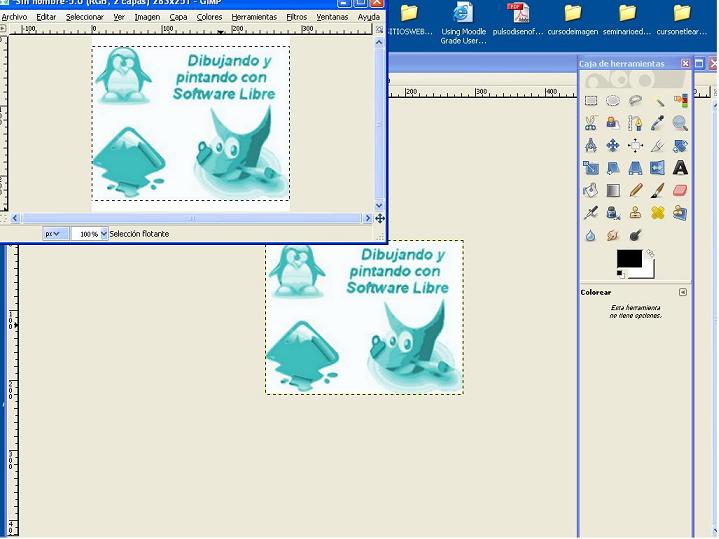Select the Select by Color tool
719x539 pixels.
tap(680, 101)
